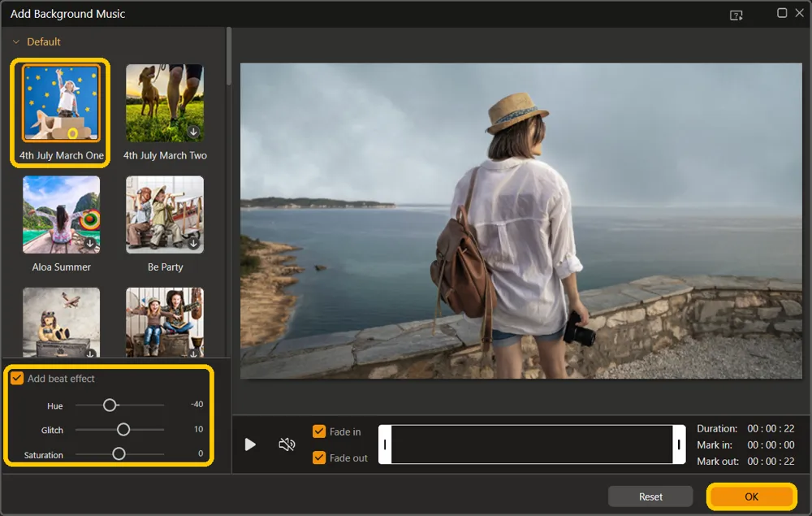Click the music list scrollbar
Screen dimensions: 812x516
229,57
